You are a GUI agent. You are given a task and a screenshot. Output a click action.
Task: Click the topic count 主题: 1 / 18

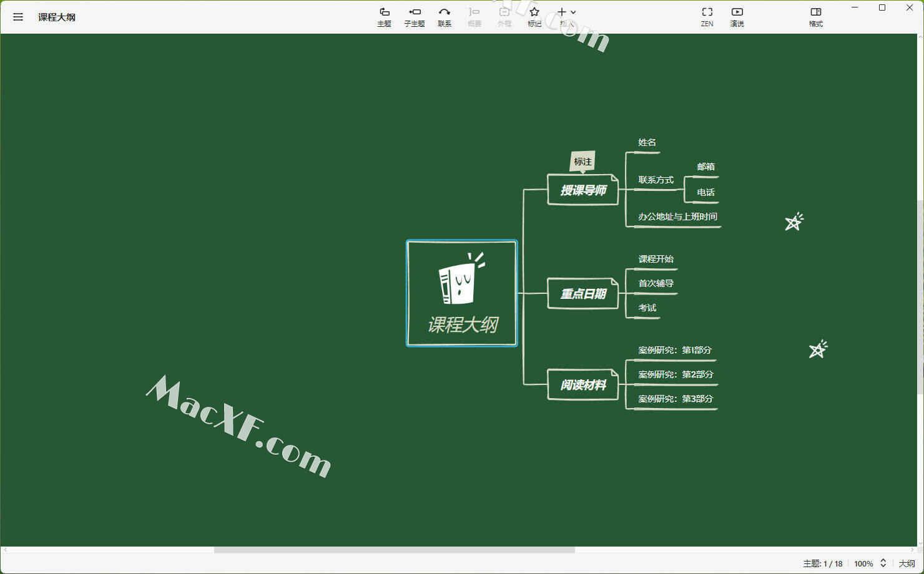(x=823, y=563)
